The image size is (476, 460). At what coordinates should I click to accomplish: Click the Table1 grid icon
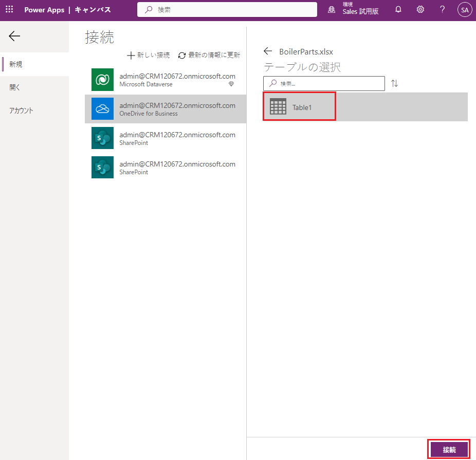point(278,106)
